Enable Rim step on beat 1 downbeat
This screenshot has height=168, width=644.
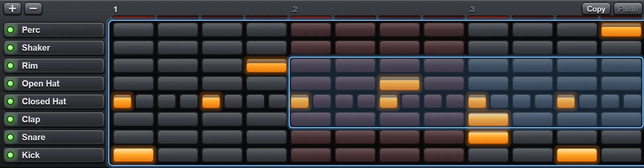coord(133,66)
